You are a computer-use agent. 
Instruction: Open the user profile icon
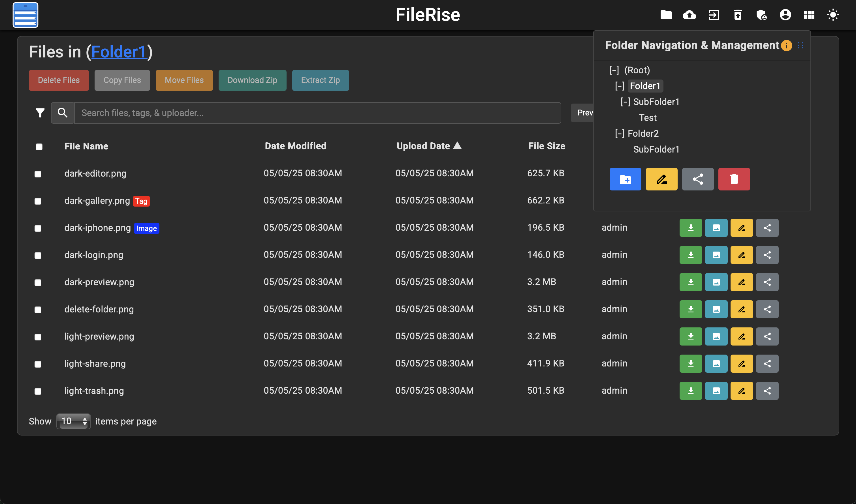tap(785, 15)
